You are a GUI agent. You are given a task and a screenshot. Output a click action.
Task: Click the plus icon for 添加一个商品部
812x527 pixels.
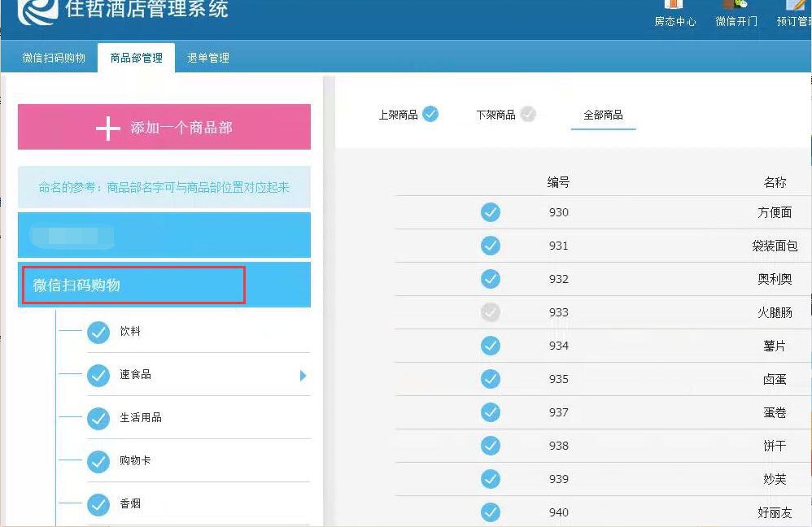(108, 128)
